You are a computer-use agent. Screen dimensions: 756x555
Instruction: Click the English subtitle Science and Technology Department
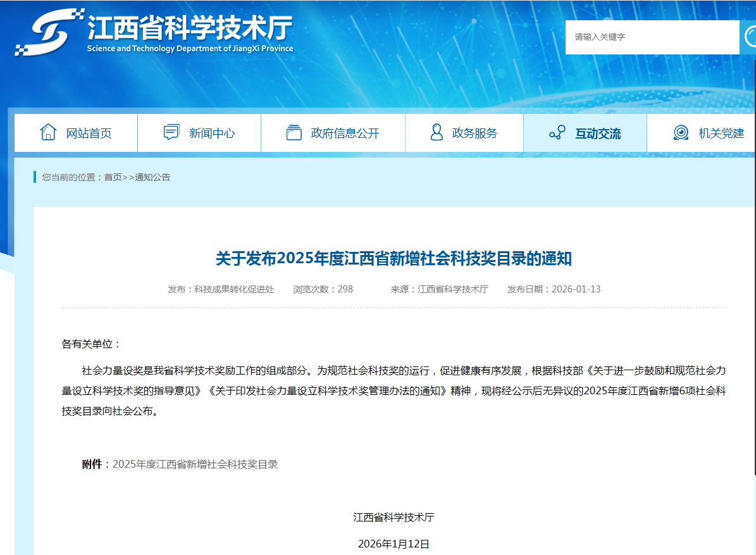[x=190, y=49]
